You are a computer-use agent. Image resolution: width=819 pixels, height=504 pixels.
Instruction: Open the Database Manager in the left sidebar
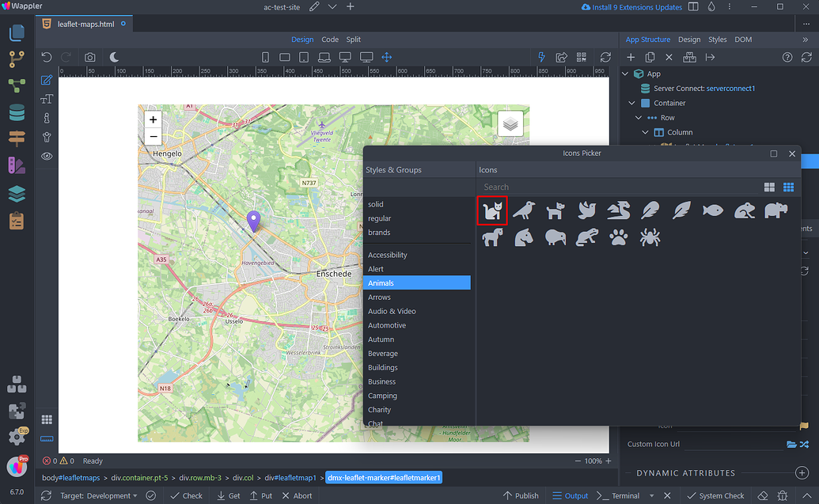click(x=17, y=112)
